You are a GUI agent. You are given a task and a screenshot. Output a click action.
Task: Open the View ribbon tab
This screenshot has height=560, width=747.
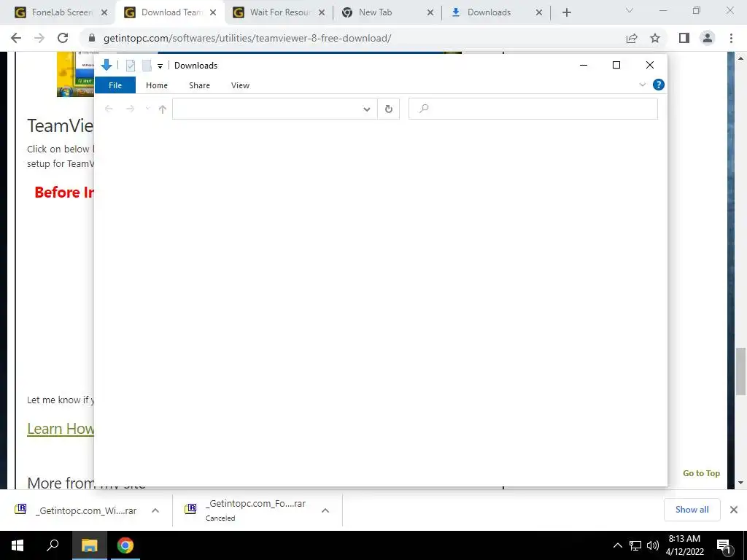coord(240,85)
